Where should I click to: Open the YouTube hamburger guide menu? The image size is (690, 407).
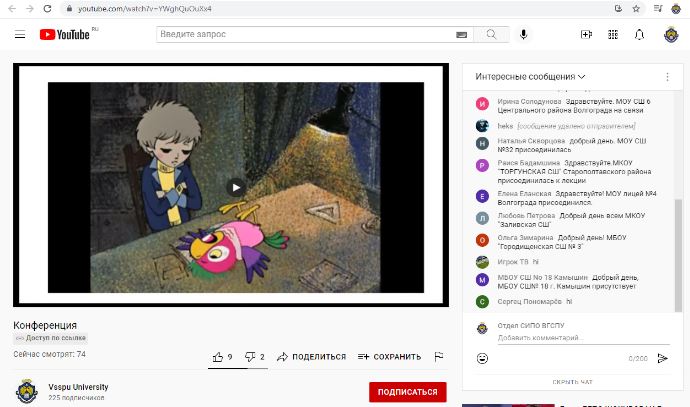click(20, 34)
